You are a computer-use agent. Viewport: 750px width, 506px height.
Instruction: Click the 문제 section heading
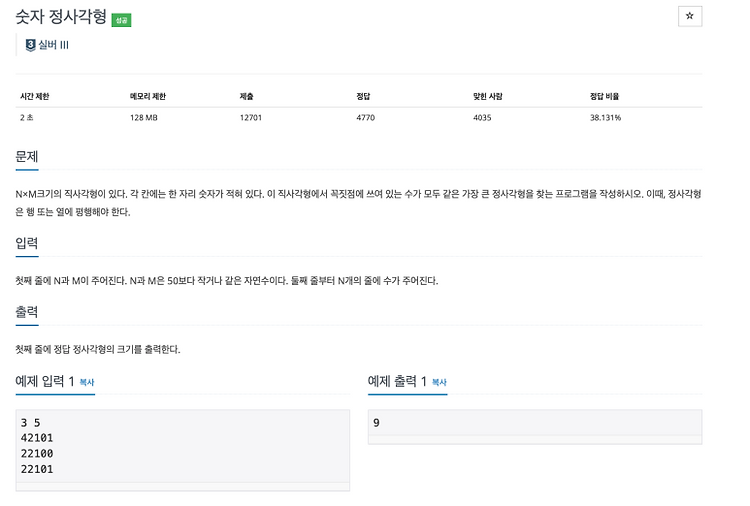click(x=27, y=156)
